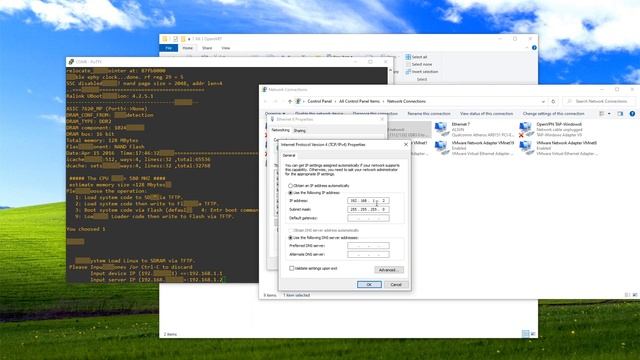Click the change view icon

pyautogui.click(x=602, y=113)
